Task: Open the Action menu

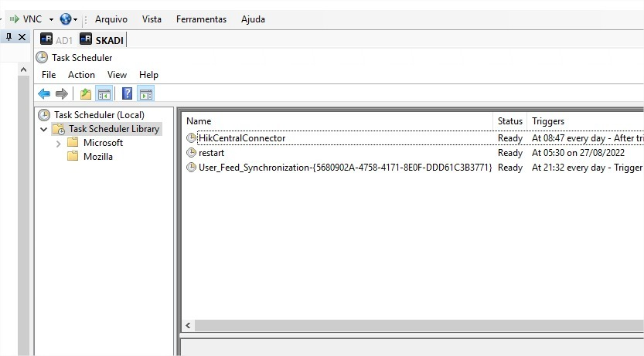Action: (81, 75)
